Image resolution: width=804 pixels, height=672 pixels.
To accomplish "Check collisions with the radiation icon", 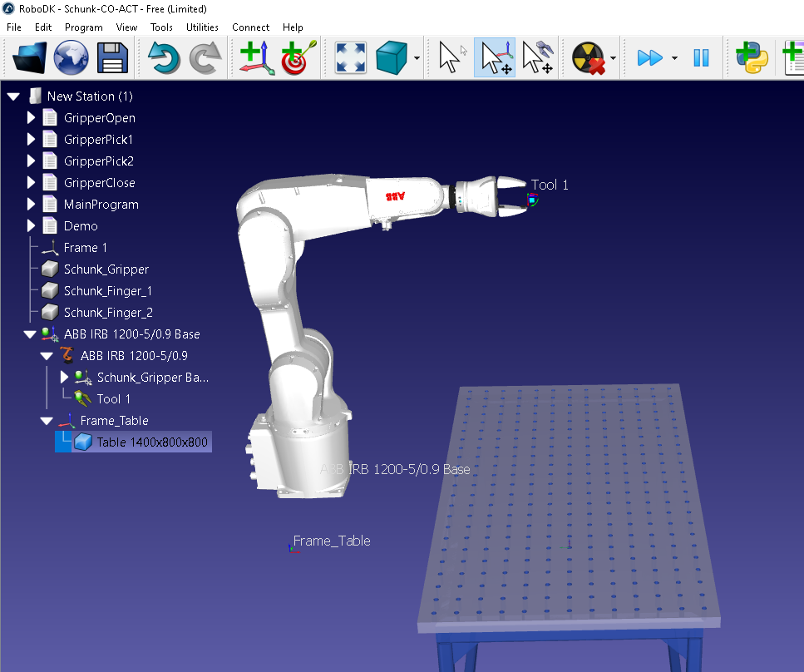I will 589,57.
